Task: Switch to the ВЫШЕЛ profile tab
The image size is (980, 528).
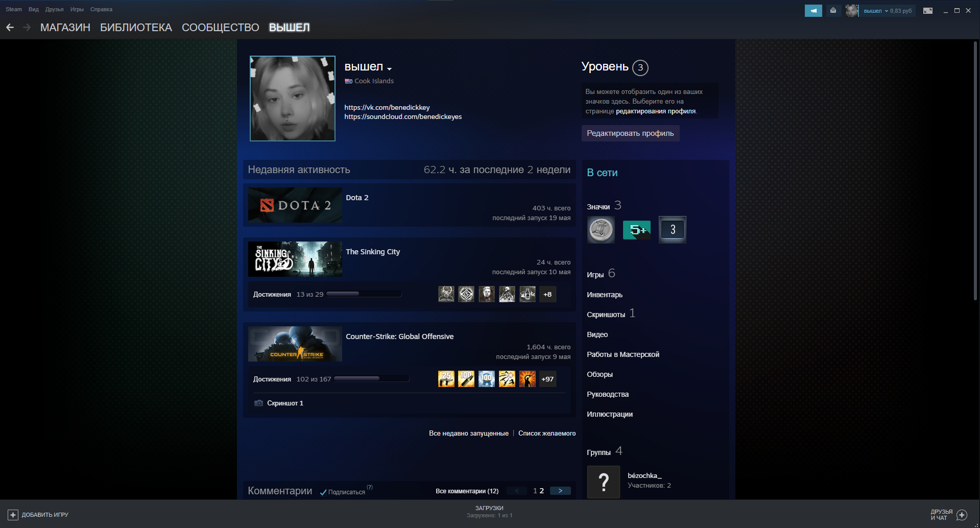Action: click(290, 28)
